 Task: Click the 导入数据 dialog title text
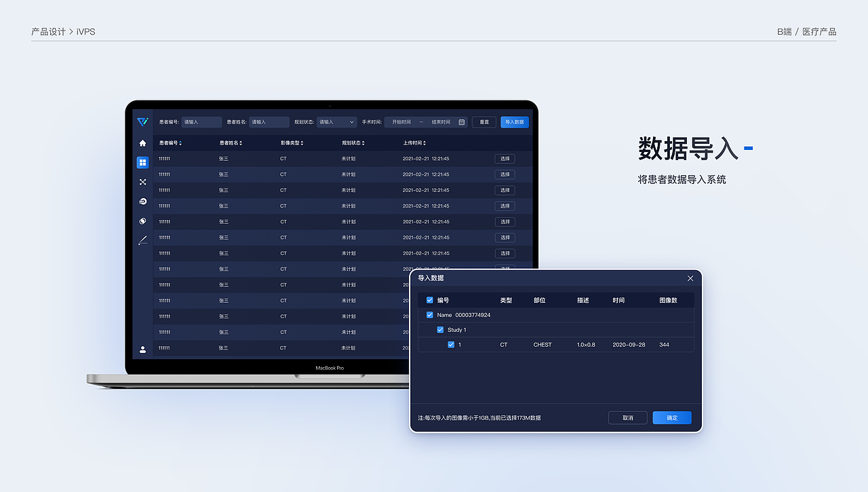coord(431,278)
